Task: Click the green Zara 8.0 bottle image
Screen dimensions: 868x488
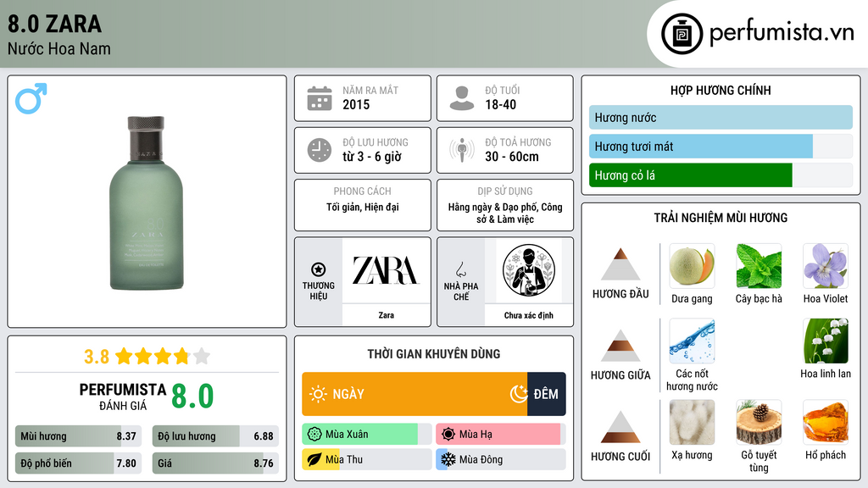Action: pyautogui.click(x=146, y=203)
